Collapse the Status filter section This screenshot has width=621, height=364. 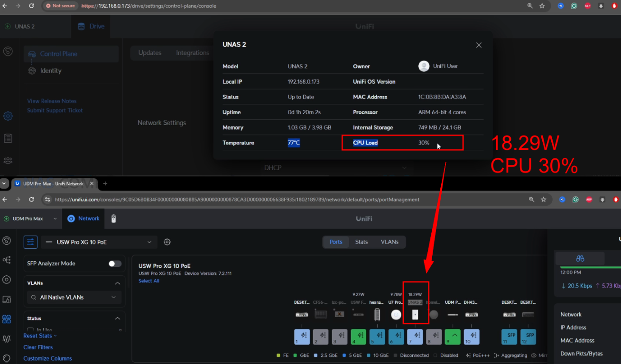click(118, 318)
